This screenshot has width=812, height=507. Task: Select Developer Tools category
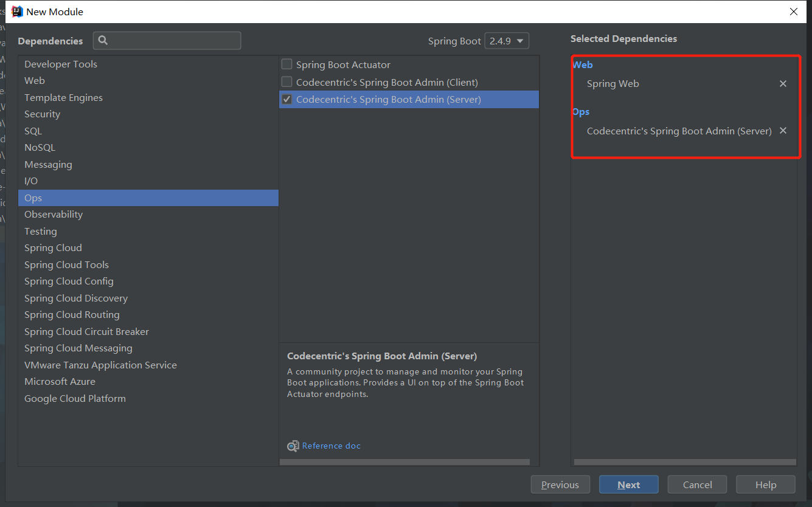(148, 64)
